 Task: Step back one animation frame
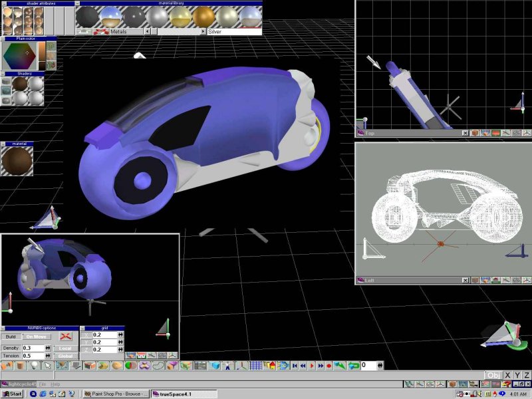point(303,365)
